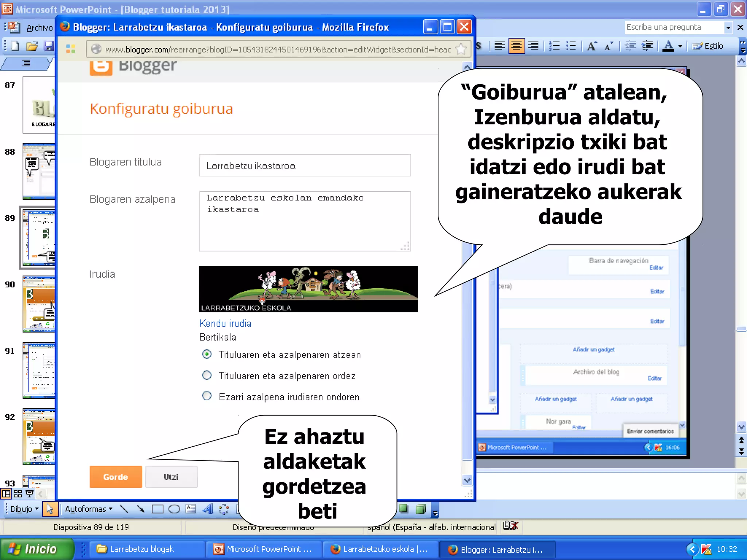This screenshot has height=560, width=747.
Task: Open the Estilo design button
Action: coord(708,46)
